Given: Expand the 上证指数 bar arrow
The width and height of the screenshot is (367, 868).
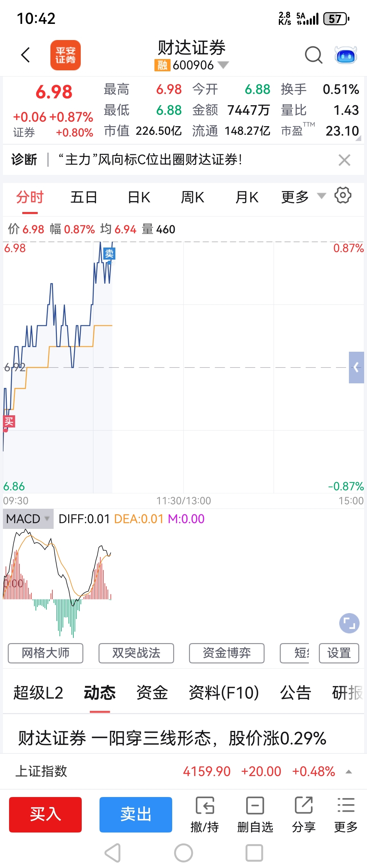Looking at the screenshot, I should [349, 772].
